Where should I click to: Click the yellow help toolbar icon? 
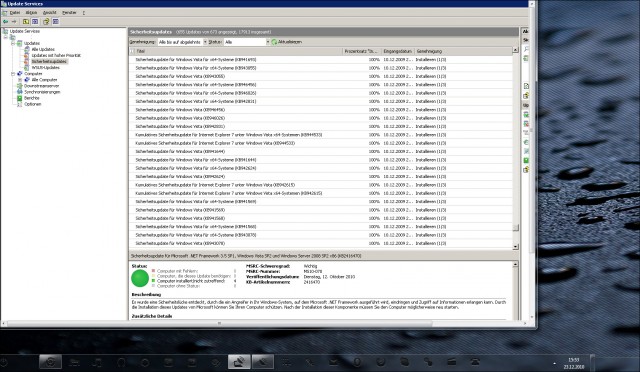pos(46,21)
